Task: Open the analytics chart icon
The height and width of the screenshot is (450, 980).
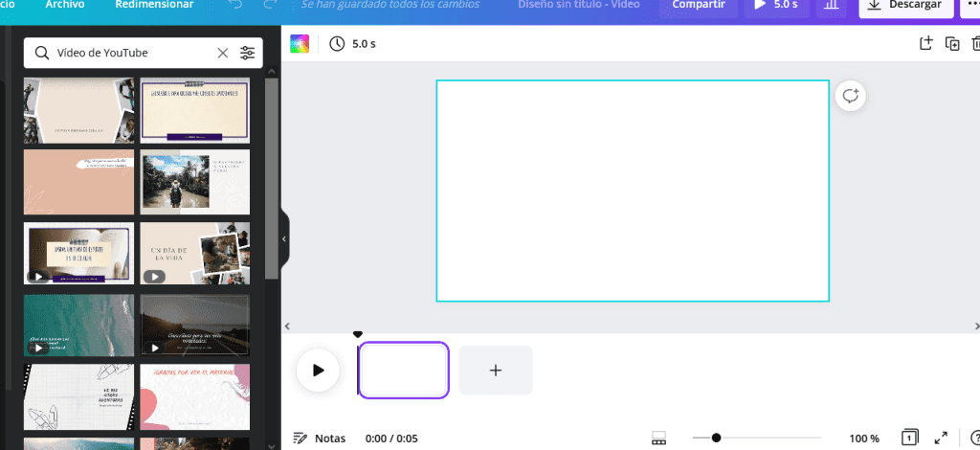Action: pyautogui.click(x=832, y=5)
